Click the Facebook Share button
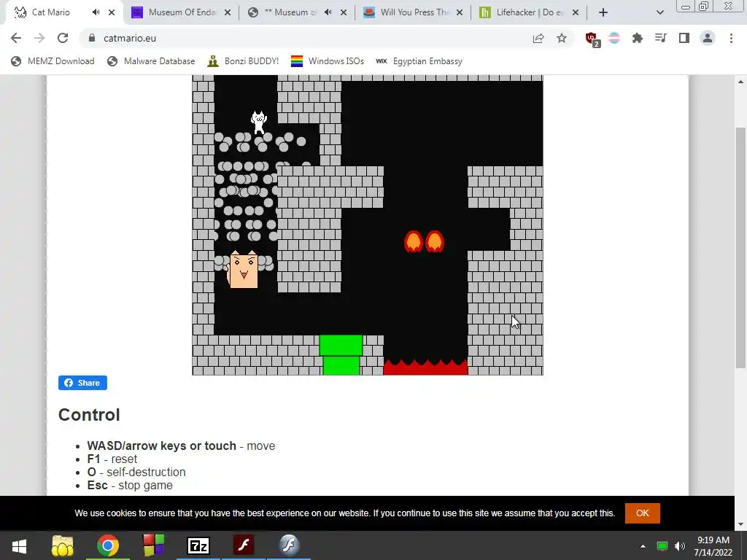The height and width of the screenshot is (560, 747). 82,383
